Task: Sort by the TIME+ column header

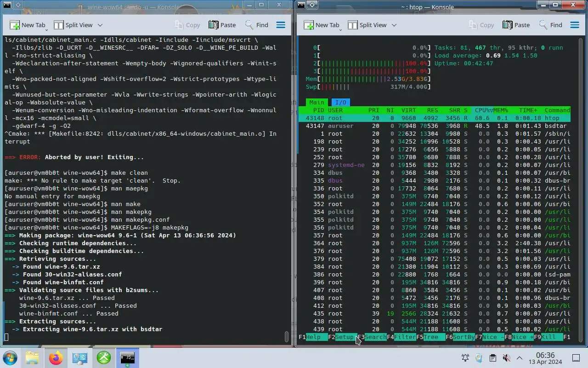Action: [x=528, y=110]
